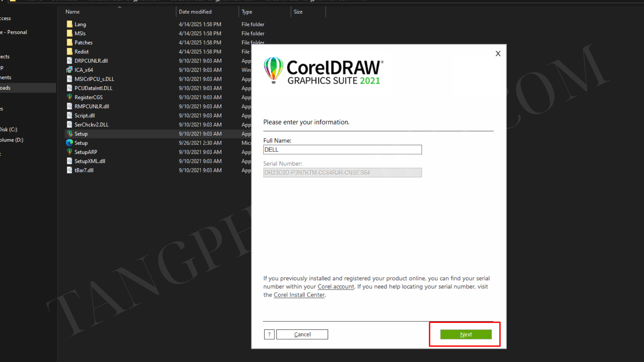Select Disk (C:) in navigation pane

tap(9, 129)
